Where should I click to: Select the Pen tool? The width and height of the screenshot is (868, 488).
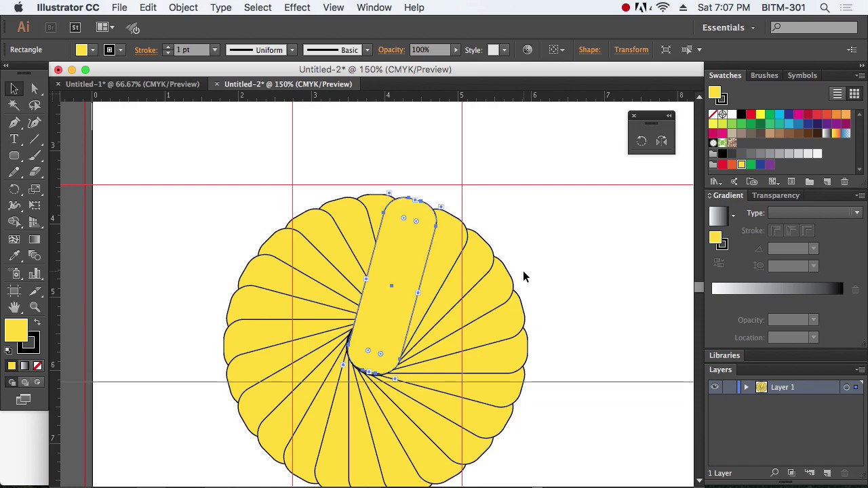coord(14,122)
